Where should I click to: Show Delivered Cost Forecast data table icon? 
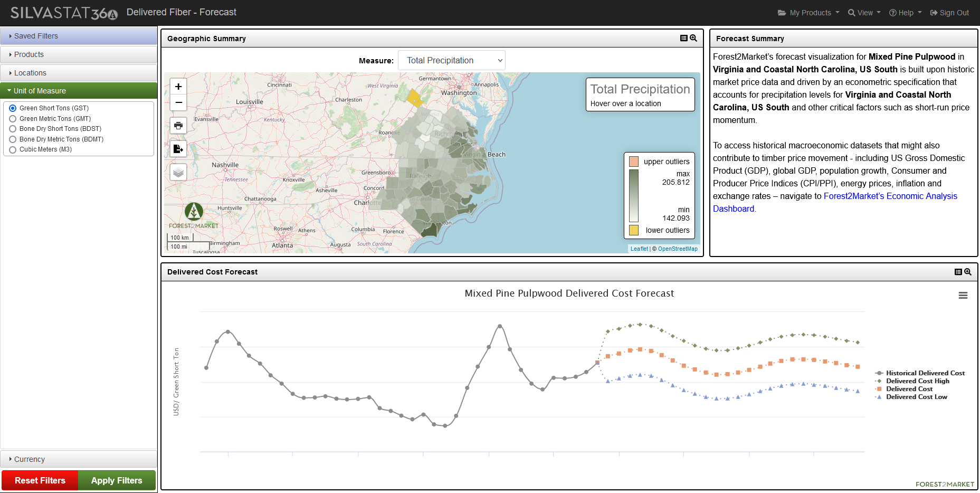pyautogui.click(x=958, y=272)
